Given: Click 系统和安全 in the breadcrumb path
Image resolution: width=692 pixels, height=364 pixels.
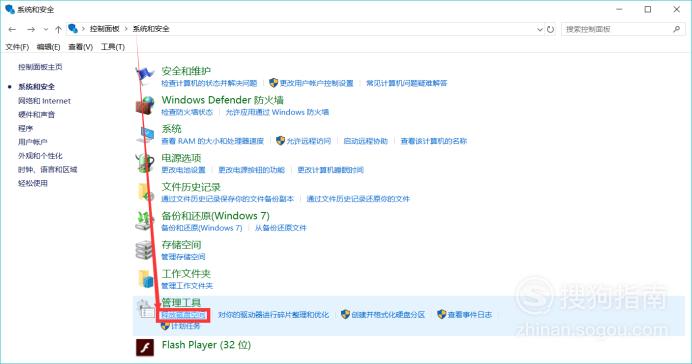Looking at the screenshot, I should (151, 29).
